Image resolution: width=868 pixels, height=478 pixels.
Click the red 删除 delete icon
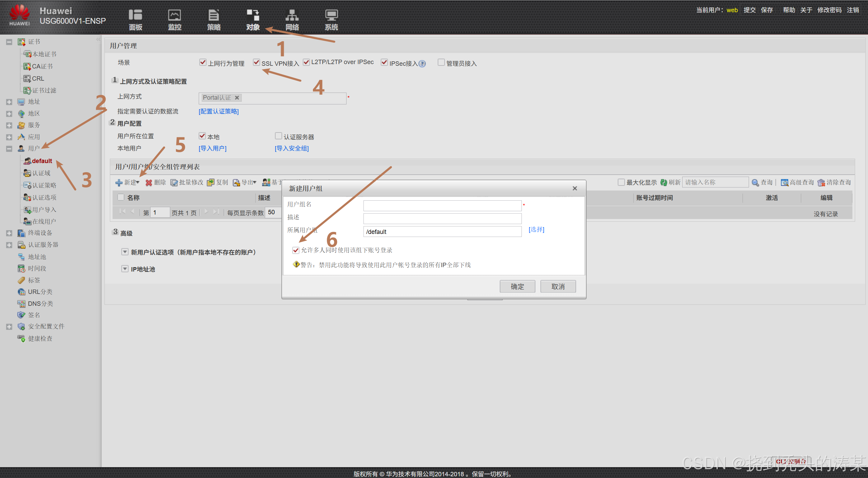click(x=149, y=183)
